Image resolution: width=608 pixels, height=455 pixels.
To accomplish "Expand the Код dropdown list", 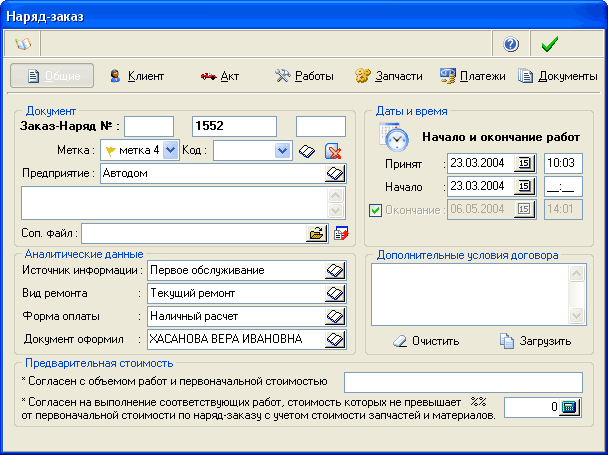I will coord(282,150).
